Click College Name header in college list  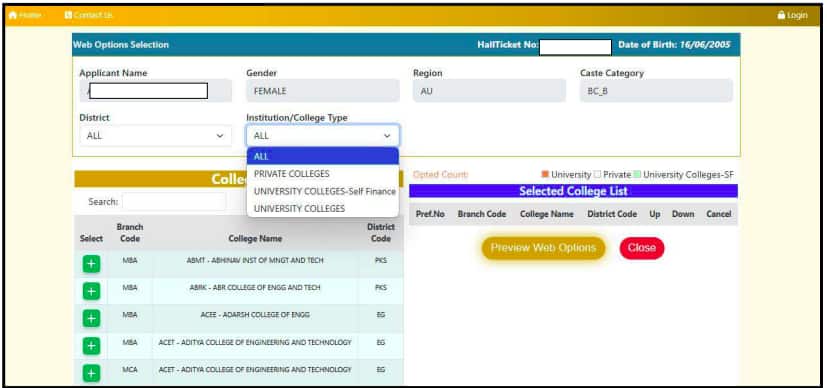click(x=255, y=238)
